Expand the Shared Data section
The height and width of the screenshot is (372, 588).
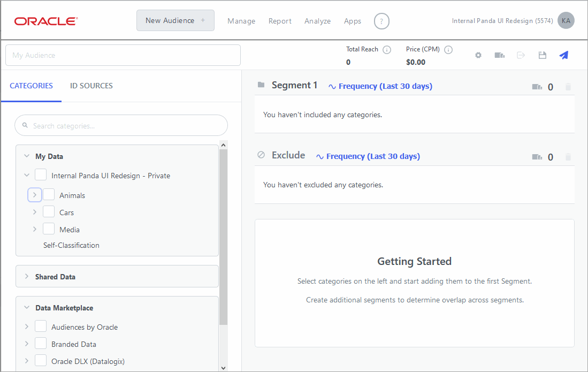(x=27, y=276)
